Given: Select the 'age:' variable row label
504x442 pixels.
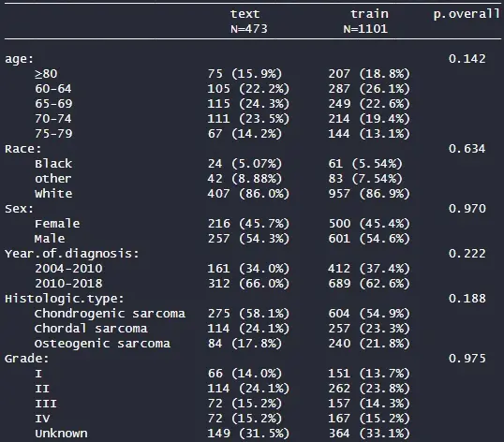Looking at the screenshot, I should pos(20,59).
